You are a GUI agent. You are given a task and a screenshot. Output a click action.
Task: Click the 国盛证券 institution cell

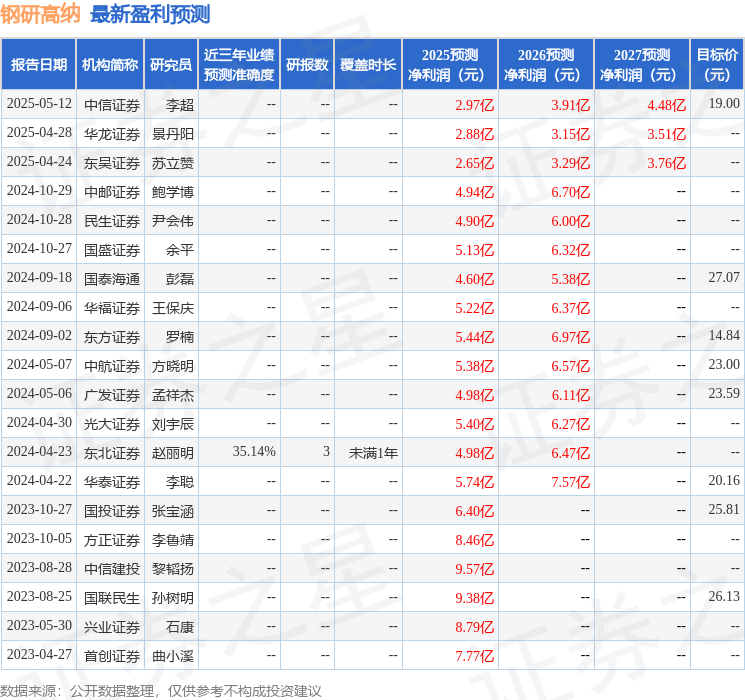(x=112, y=250)
